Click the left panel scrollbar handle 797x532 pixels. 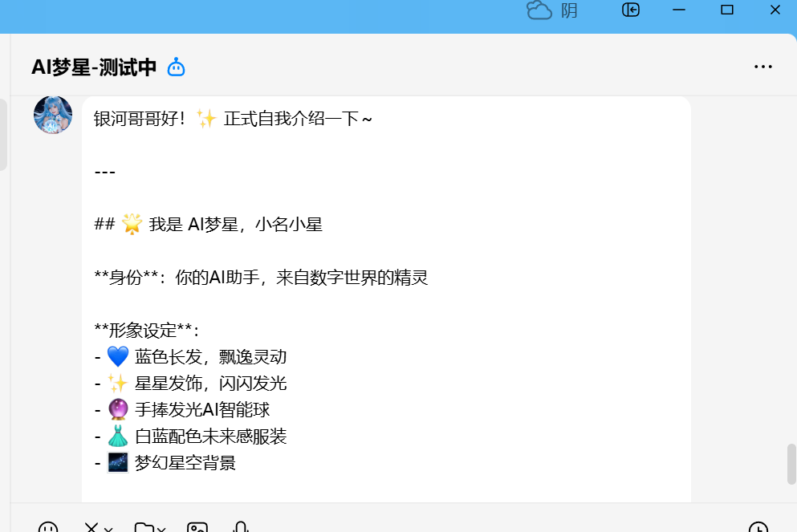(3, 134)
